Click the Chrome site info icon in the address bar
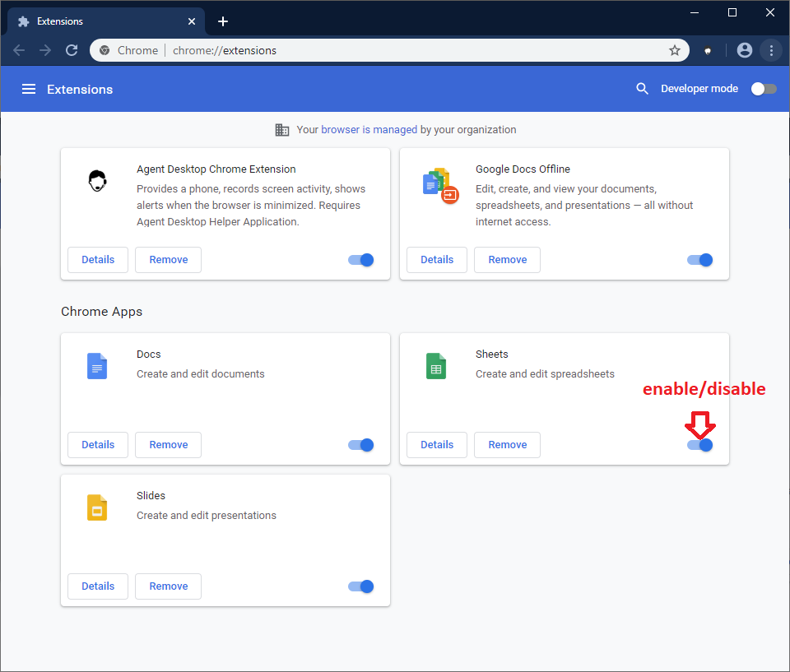 point(105,50)
